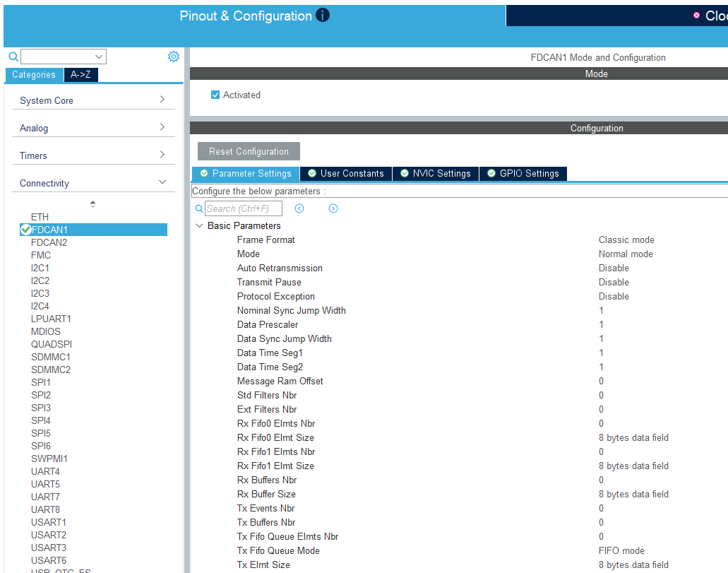The height and width of the screenshot is (573, 728).
Task: Click the Frame Format value Classic mode
Action: click(x=626, y=240)
